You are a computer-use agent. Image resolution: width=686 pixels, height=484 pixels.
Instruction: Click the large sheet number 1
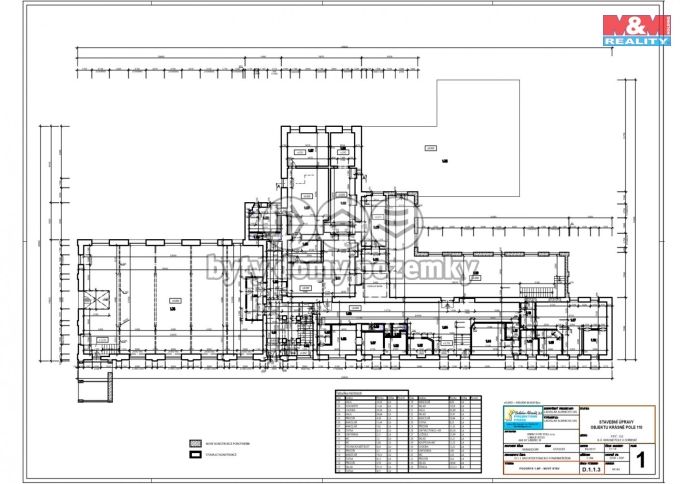click(x=641, y=461)
